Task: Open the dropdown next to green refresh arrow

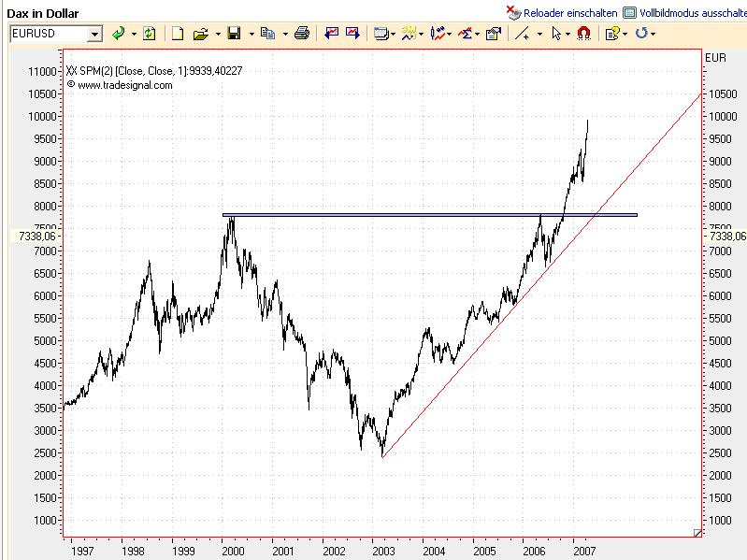Action: [x=134, y=34]
